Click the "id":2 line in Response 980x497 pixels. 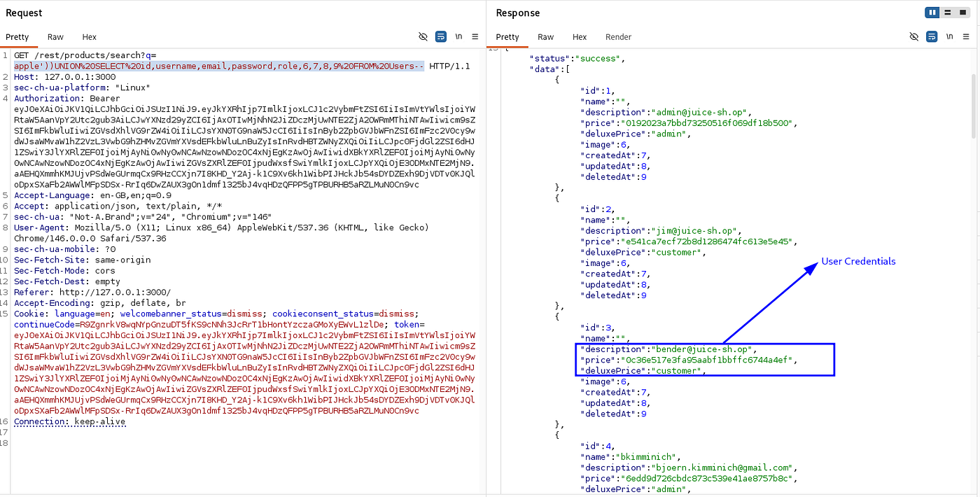click(597, 209)
